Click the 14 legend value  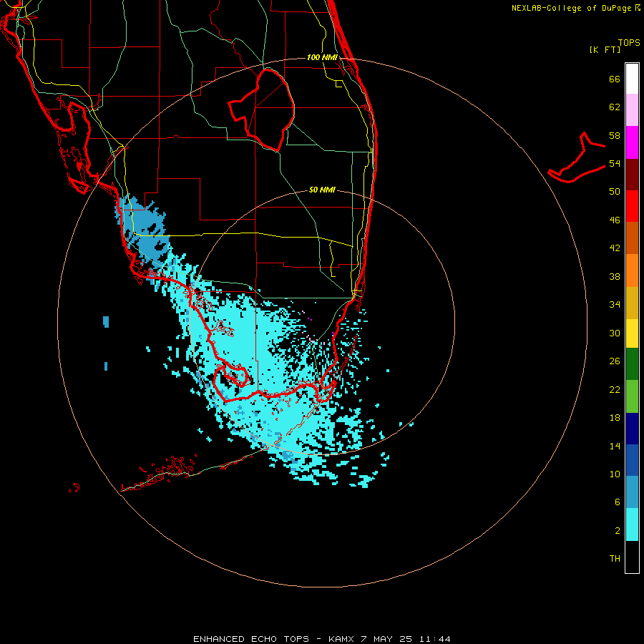pyautogui.click(x=615, y=446)
